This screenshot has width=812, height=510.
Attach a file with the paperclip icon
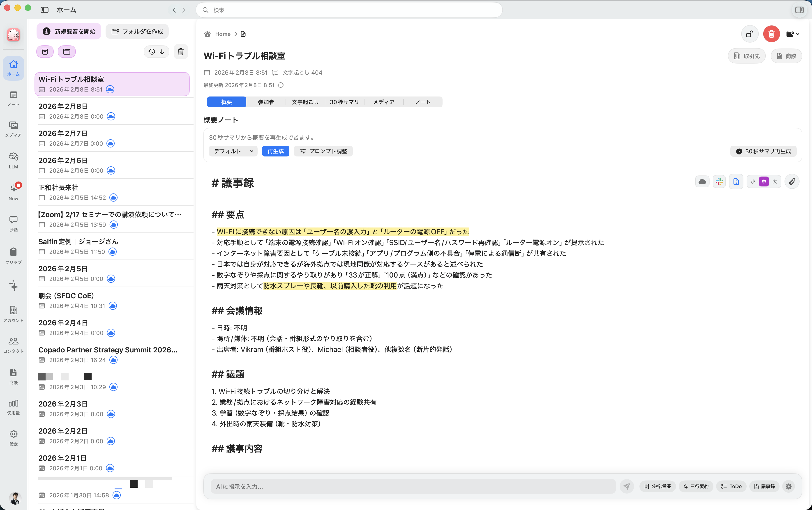click(792, 181)
